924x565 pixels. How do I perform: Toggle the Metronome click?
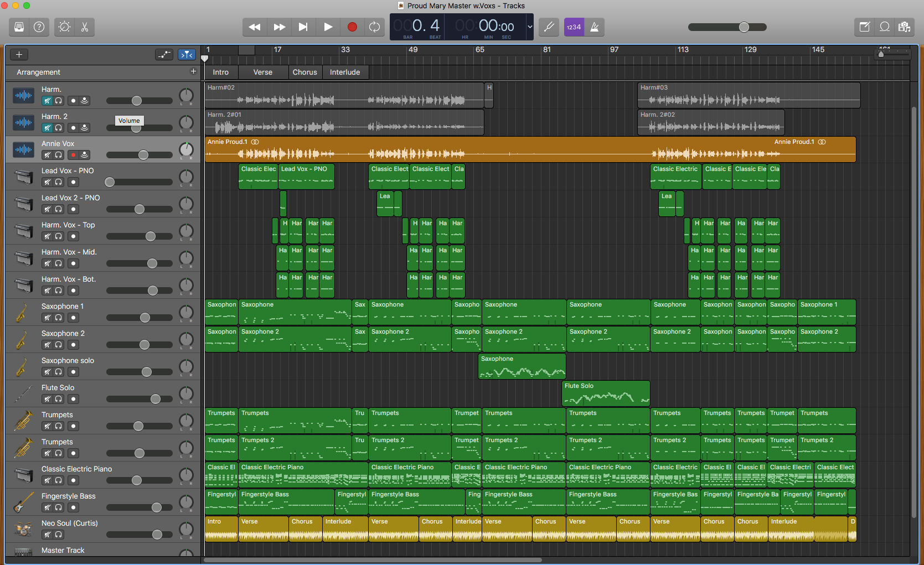[x=595, y=27]
